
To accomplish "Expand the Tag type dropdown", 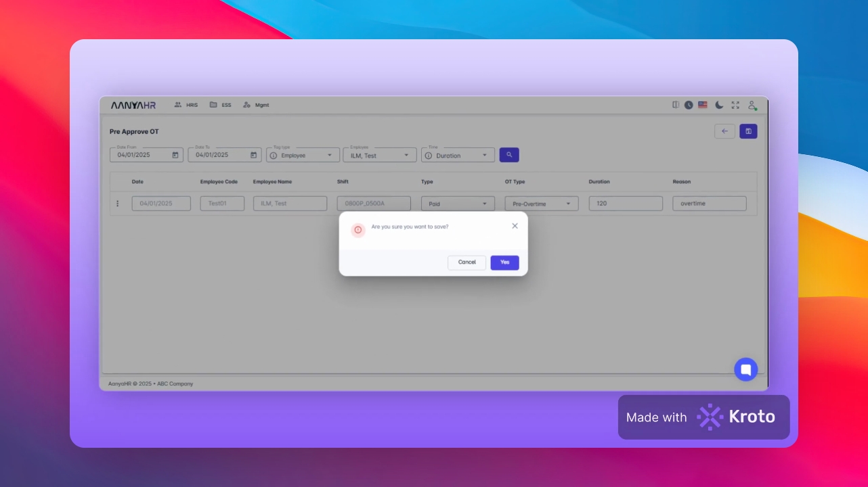I will (303, 155).
